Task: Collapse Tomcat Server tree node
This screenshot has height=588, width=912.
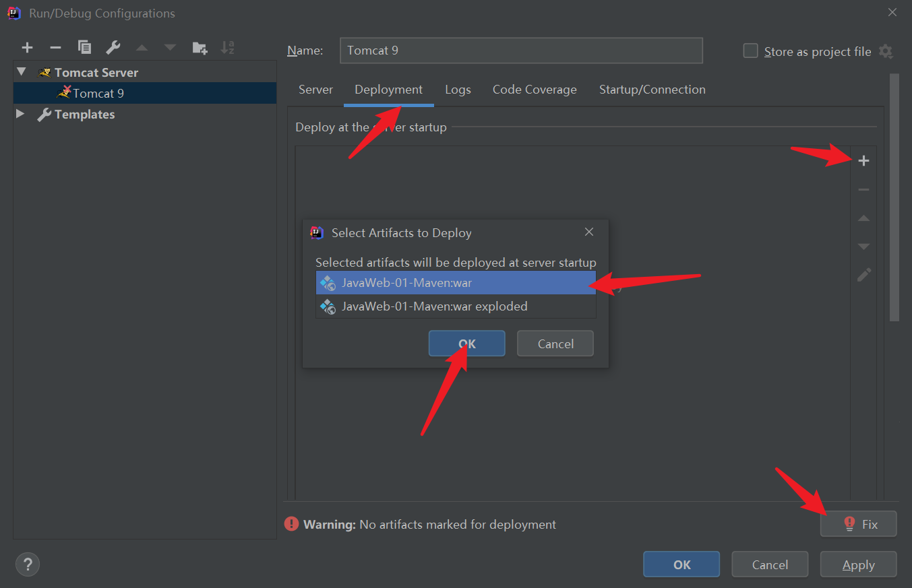Action: tap(22, 71)
